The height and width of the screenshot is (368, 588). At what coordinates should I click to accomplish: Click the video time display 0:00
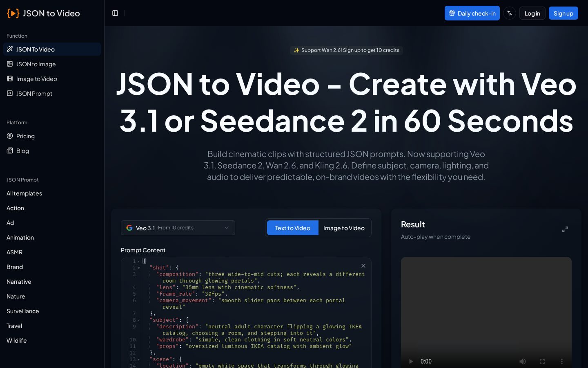[426, 361]
